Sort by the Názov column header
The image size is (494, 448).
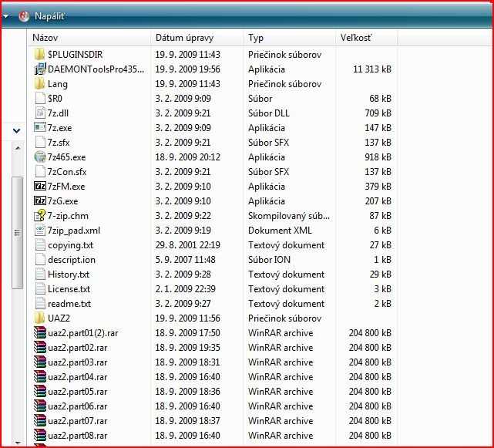pyautogui.click(x=45, y=38)
